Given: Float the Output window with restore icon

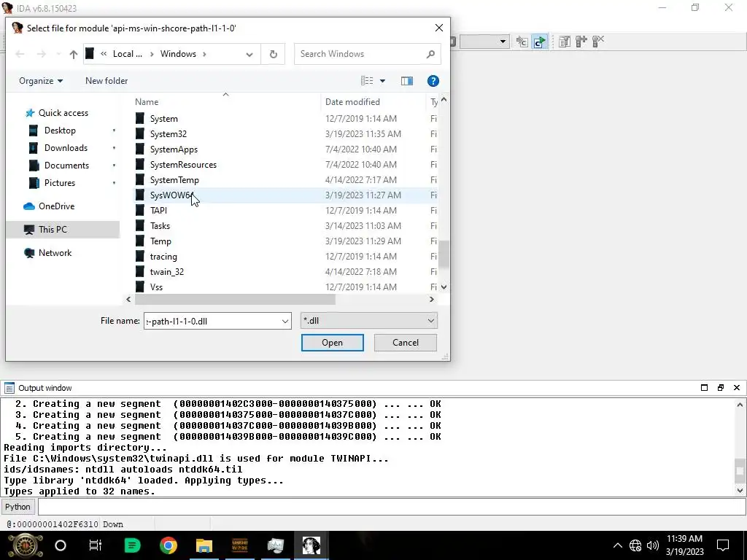Looking at the screenshot, I should 720,388.
